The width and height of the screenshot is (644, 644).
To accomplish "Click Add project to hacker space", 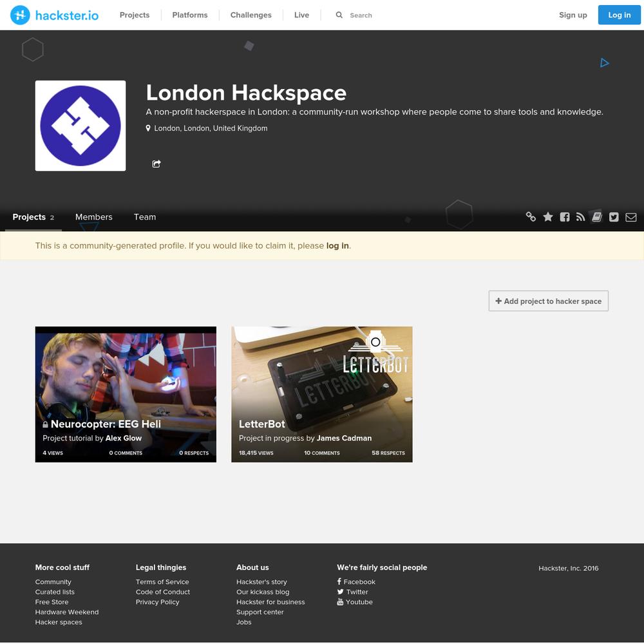I will coord(548,301).
